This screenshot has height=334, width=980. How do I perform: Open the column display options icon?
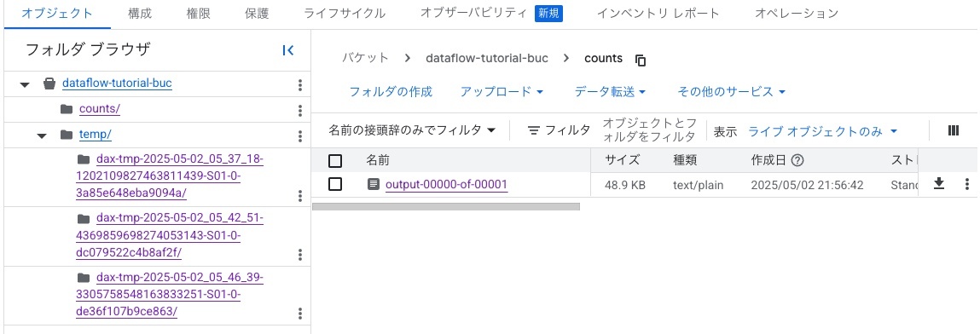953,130
